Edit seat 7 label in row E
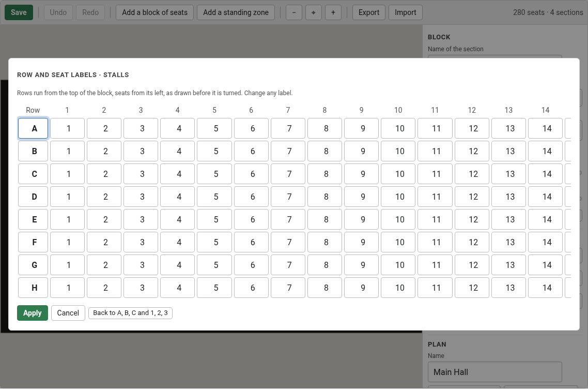588x389 pixels. click(288, 219)
